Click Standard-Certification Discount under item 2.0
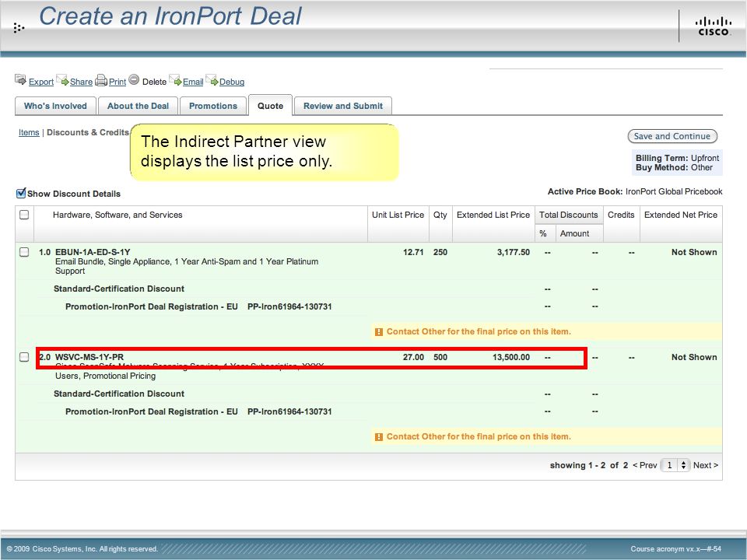This screenshot has width=747, height=560. pyautogui.click(x=118, y=394)
